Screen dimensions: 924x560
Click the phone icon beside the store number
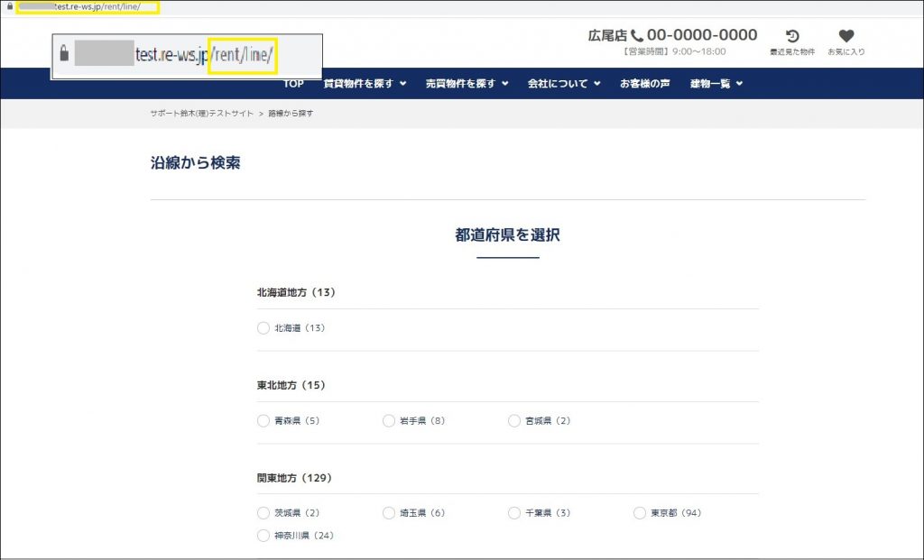(x=637, y=36)
